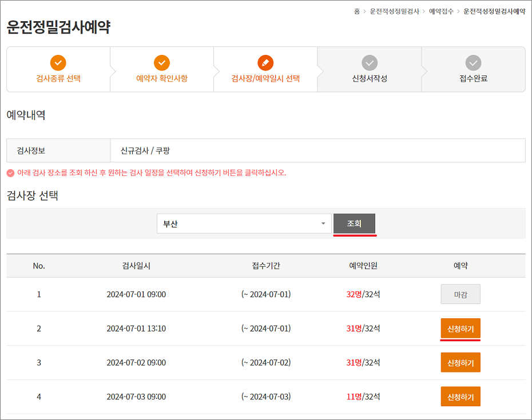Click the 홈 breadcrumb link
The image size is (532, 420).
pyautogui.click(x=357, y=11)
